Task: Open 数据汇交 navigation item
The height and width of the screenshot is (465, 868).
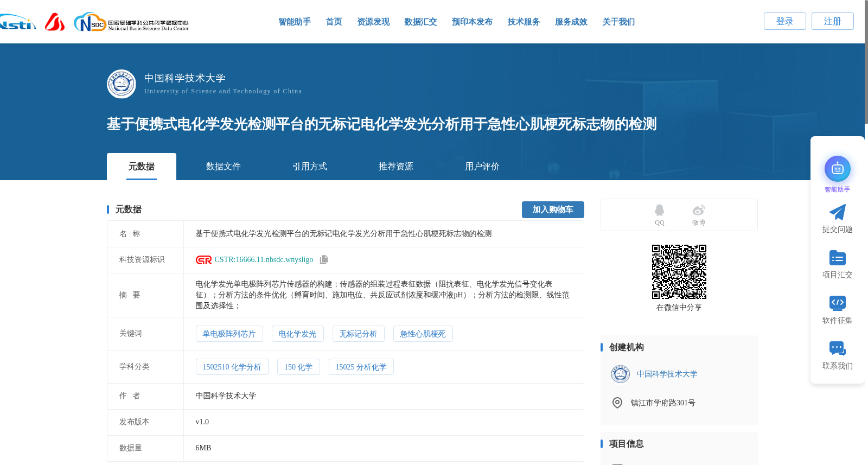Action: tap(420, 22)
